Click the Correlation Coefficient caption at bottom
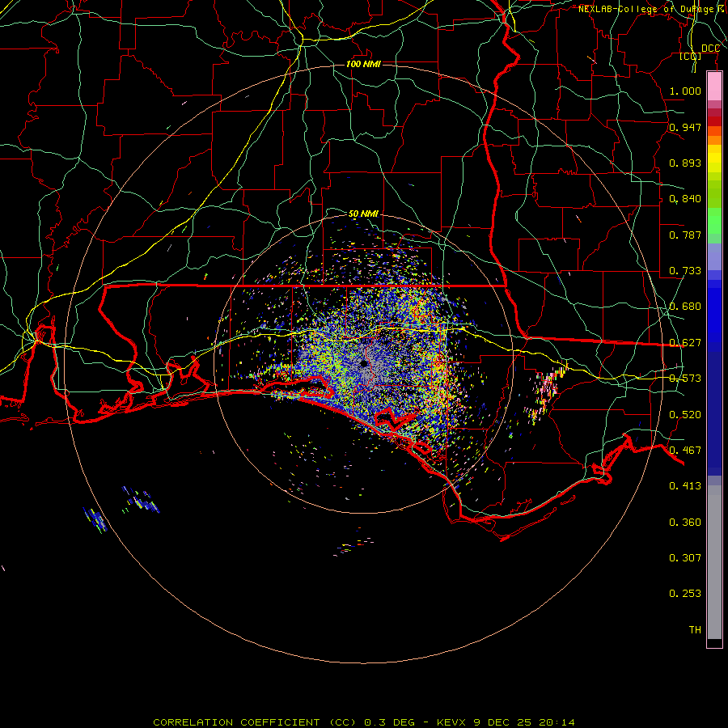This screenshot has width=728, height=728. (x=364, y=722)
